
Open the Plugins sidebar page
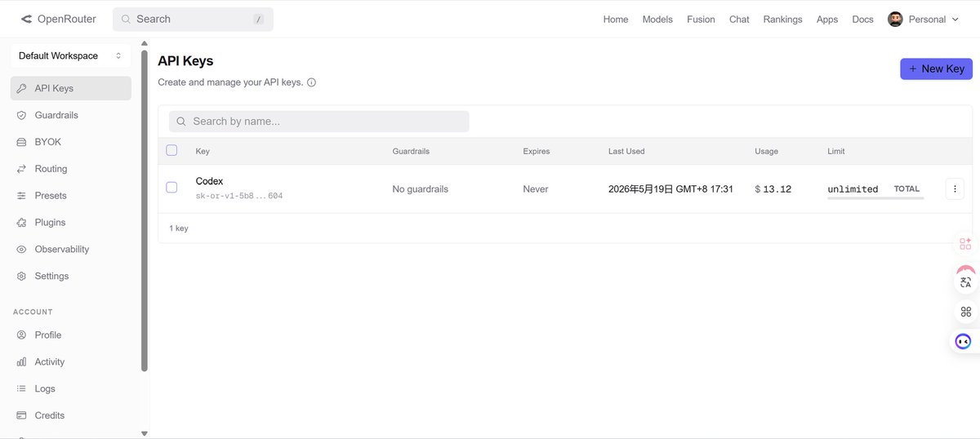(70, 223)
